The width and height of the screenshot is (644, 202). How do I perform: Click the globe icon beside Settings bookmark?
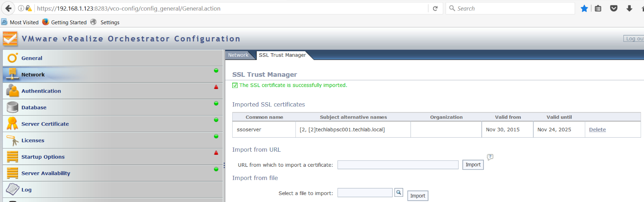point(93,22)
